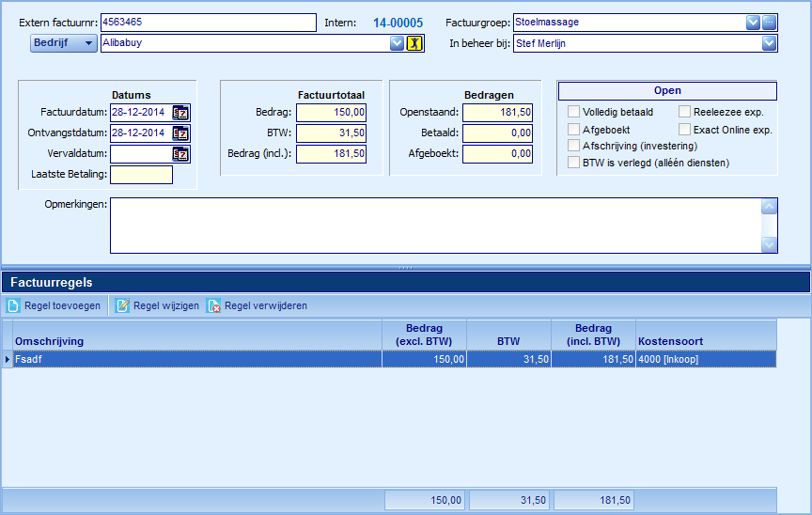Click the 181,50 total in footer
This screenshot has width=812, height=515.
[594, 500]
